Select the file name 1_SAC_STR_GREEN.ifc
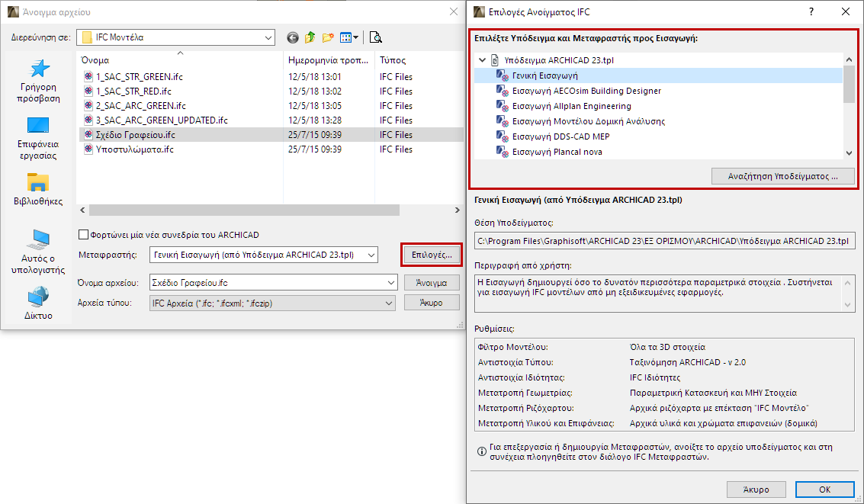The image size is (864, 504). point(140,76)
